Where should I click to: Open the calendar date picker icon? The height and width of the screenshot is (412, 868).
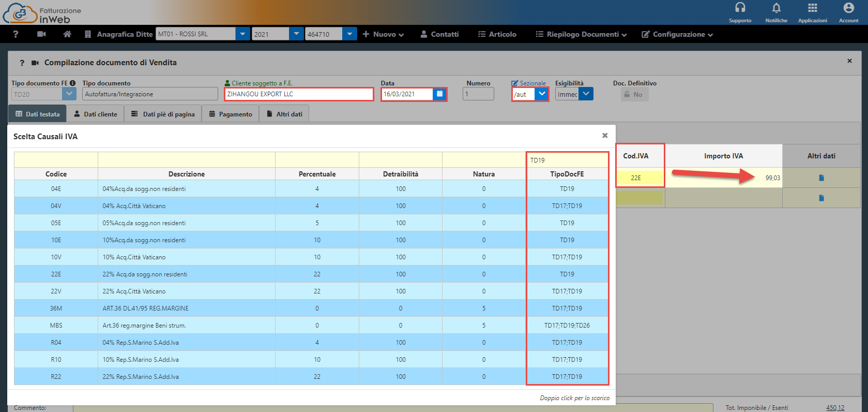439,94
